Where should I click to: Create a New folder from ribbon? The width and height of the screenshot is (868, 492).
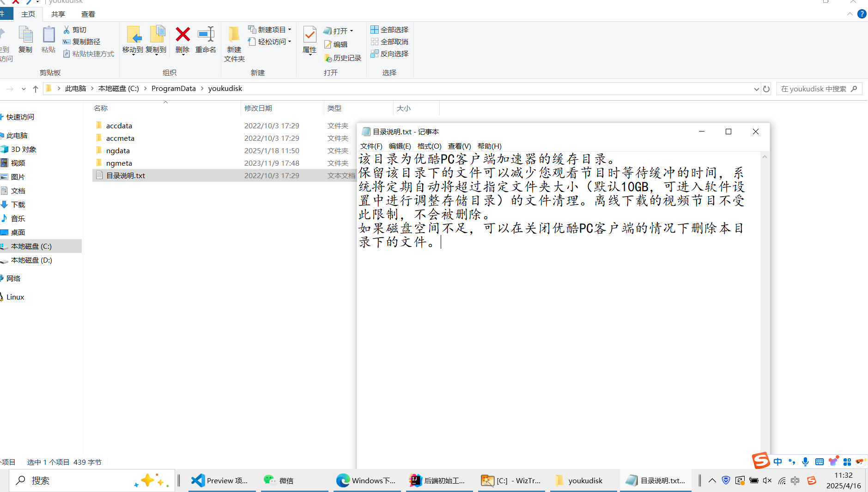(x=234, y=44)
